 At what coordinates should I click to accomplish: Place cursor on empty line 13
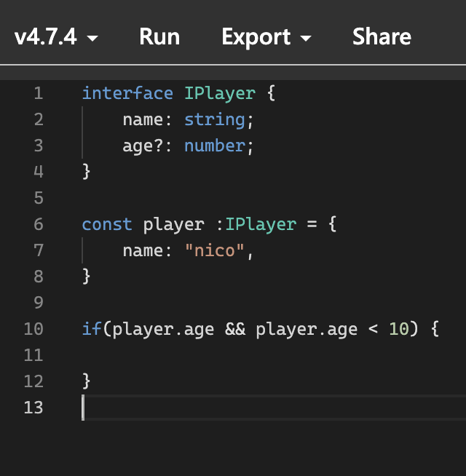click(x=273, y=408)
